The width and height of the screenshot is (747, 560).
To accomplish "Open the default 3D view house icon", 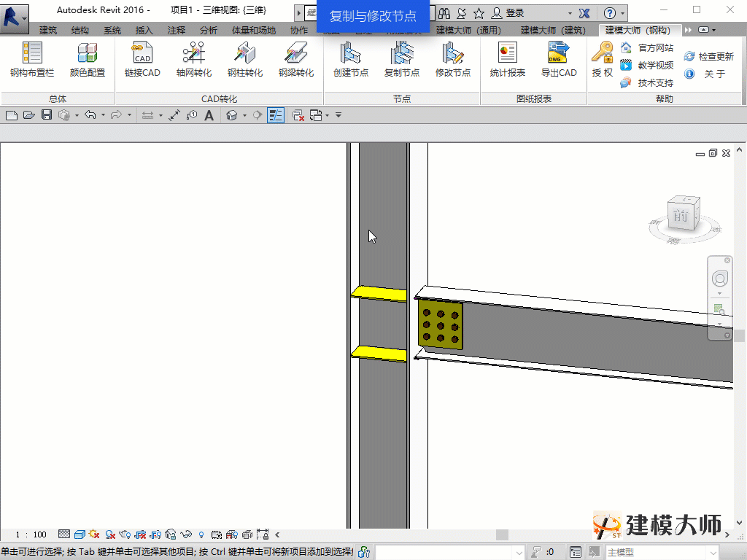I will pos(231,115).
